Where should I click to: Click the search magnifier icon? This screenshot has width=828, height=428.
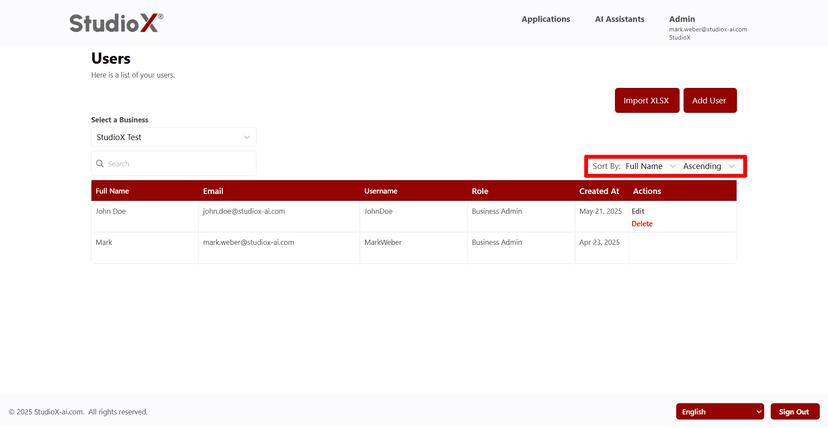[100, 164]
